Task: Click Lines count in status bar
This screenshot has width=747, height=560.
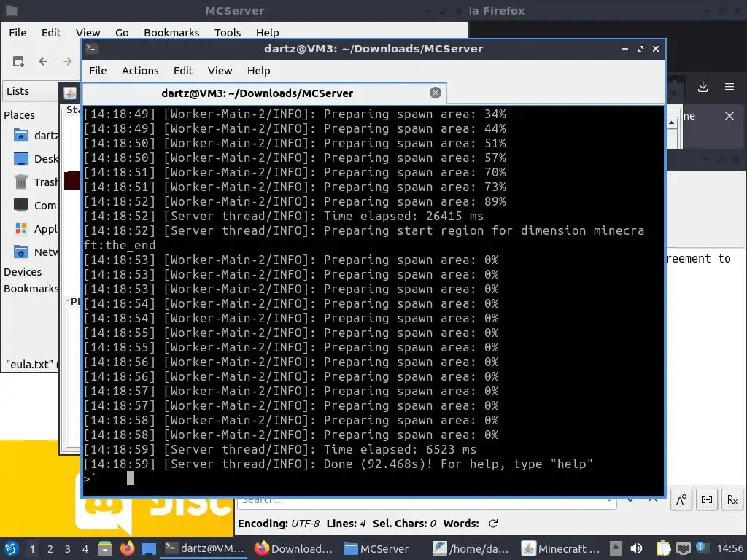Action: coord(346,524)
